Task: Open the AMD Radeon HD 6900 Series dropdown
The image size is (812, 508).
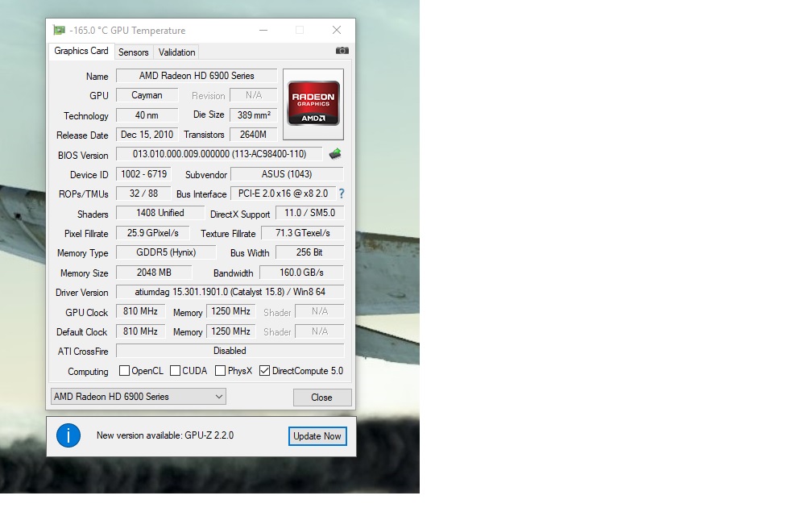Action: [139, 397]
